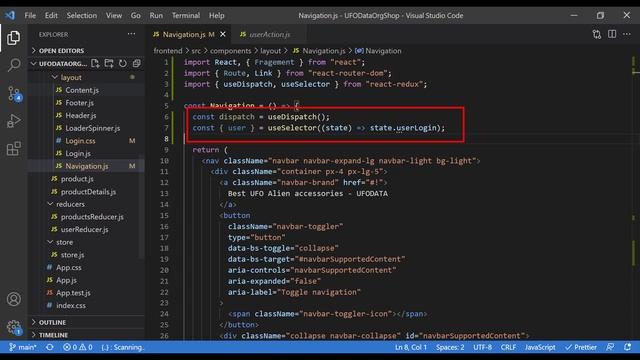
Task: Open the Selection menu
Action: pos(82,16)
